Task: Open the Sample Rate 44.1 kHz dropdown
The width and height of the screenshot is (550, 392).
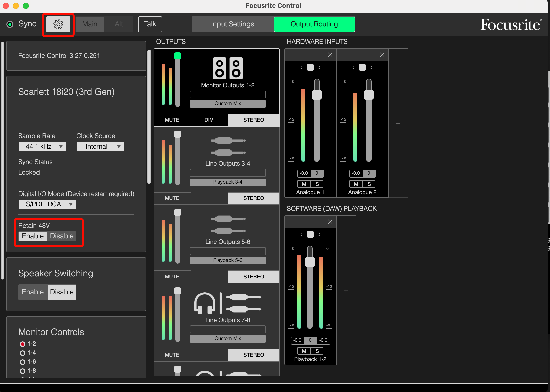Action: click(x=42, y=147)
